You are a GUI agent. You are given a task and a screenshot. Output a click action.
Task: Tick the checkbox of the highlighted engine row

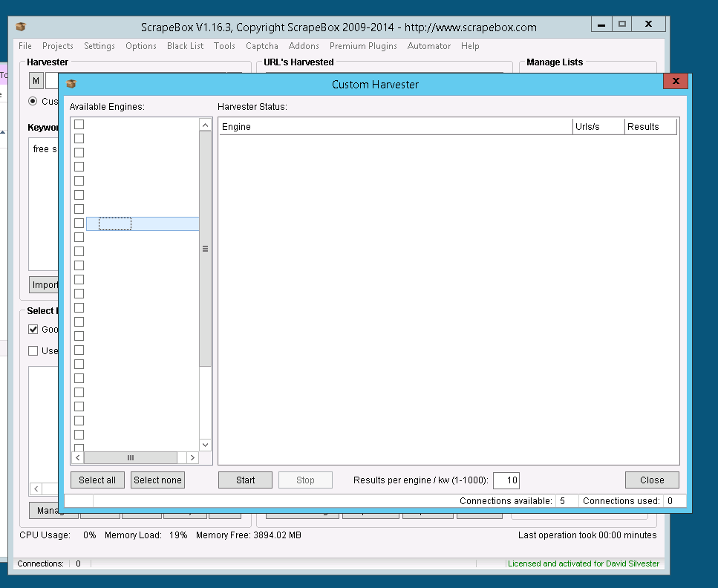click(79, 223)
